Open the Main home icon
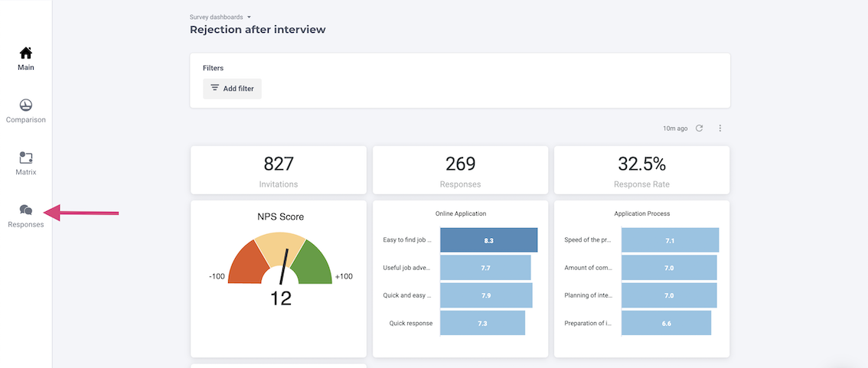The width and height of the screenshot is (868, 368). click(x=26, y=53)
